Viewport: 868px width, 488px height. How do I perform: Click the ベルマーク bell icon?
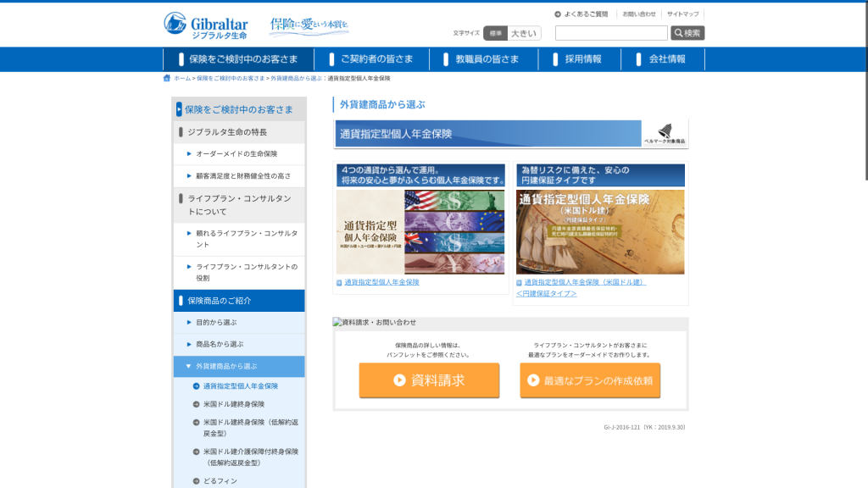pyautogui.click(x=665, y=133)
